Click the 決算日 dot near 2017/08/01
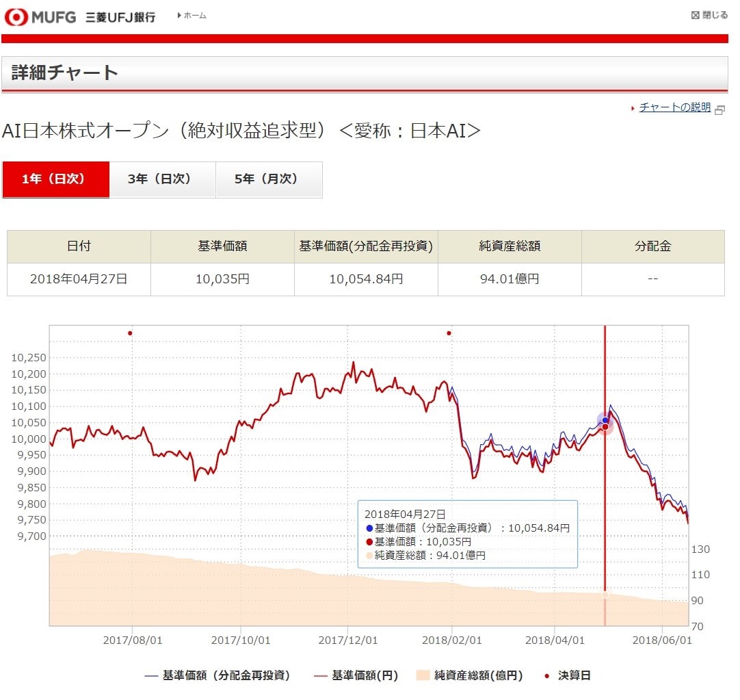 (130, 333)
